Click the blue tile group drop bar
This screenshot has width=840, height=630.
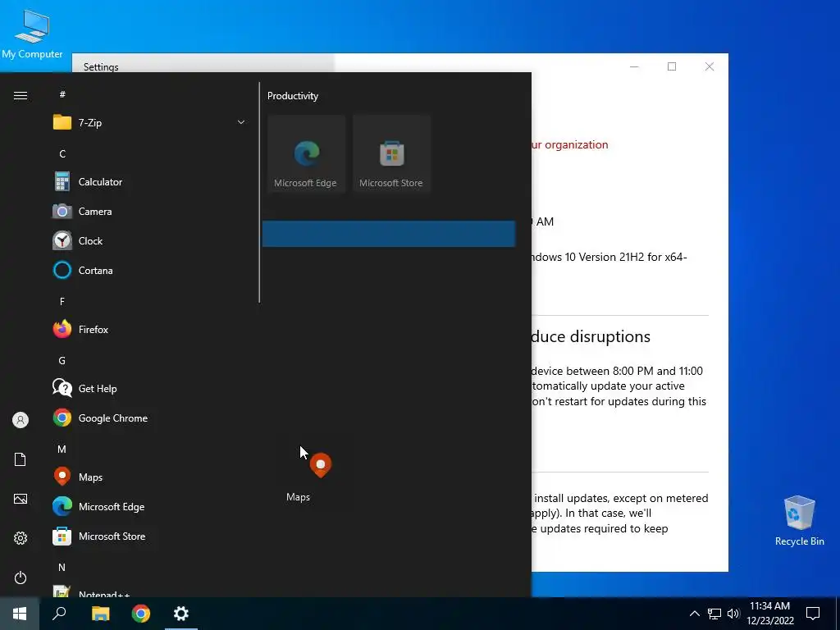point(389,234)
